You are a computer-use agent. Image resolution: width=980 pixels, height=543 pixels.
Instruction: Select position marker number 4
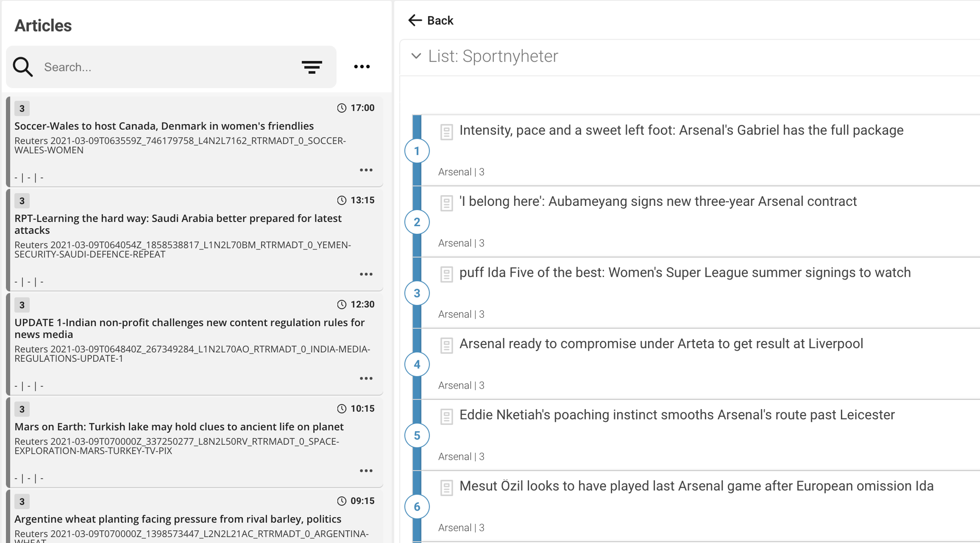click(417, 364)
